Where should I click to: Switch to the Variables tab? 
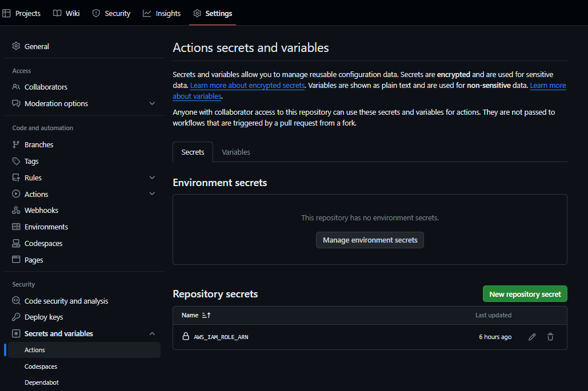236,152
